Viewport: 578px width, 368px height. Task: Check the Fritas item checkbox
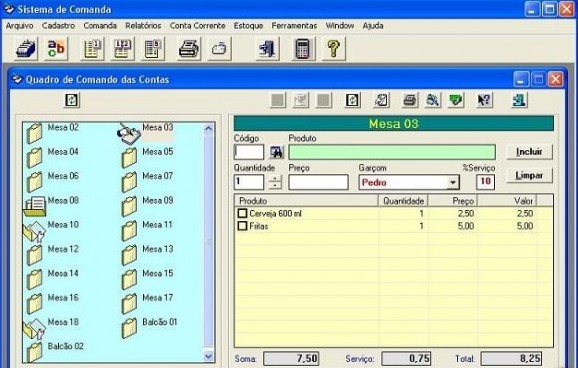click(242, 226)
